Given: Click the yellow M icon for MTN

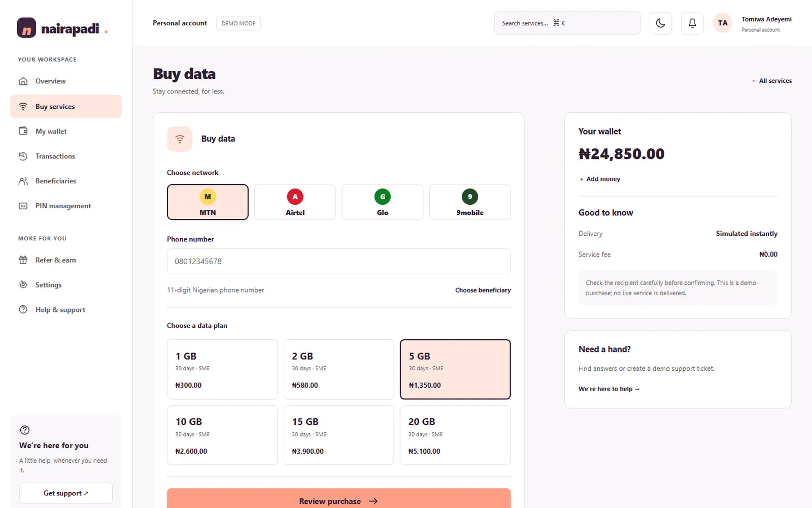Looking at the screenshot, I should 208,197.
